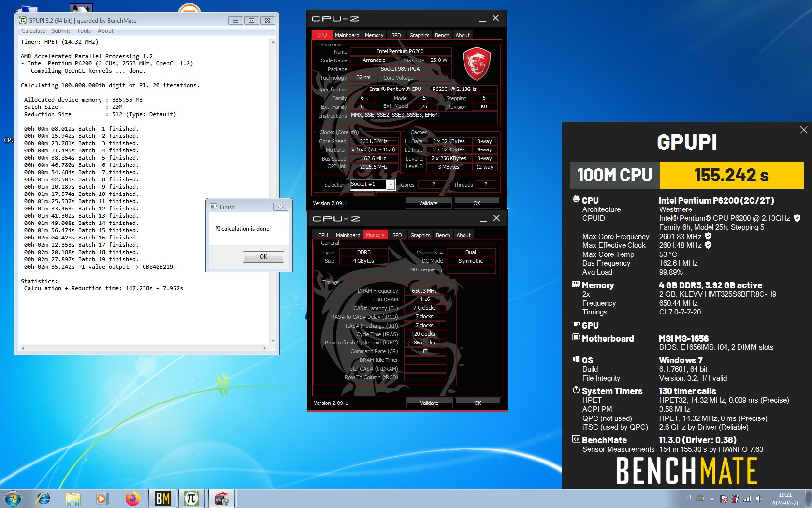The image size is (812, 508).
Task: Open the volume speaker tray icon
Action: click(759, 499)
